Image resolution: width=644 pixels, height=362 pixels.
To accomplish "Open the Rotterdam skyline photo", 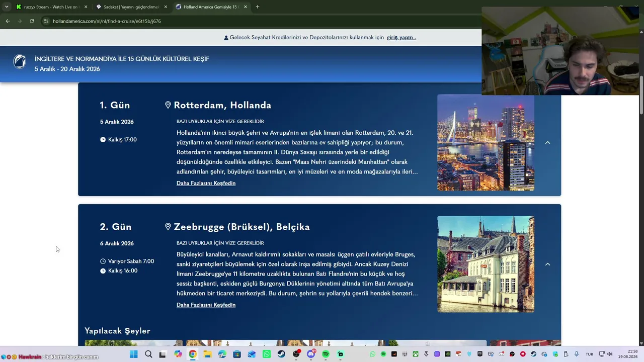I will 486,143.
